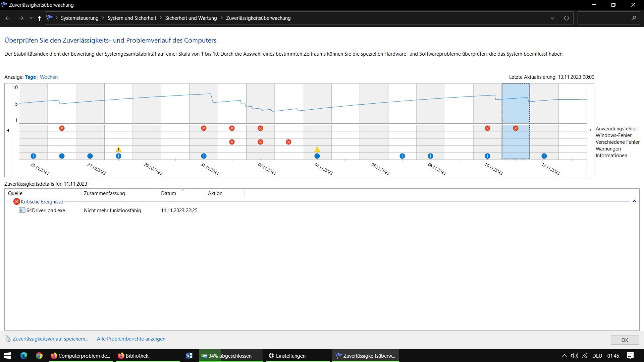Collapse the Kritische Ereignisse group chevron

[x=634, y=201]
